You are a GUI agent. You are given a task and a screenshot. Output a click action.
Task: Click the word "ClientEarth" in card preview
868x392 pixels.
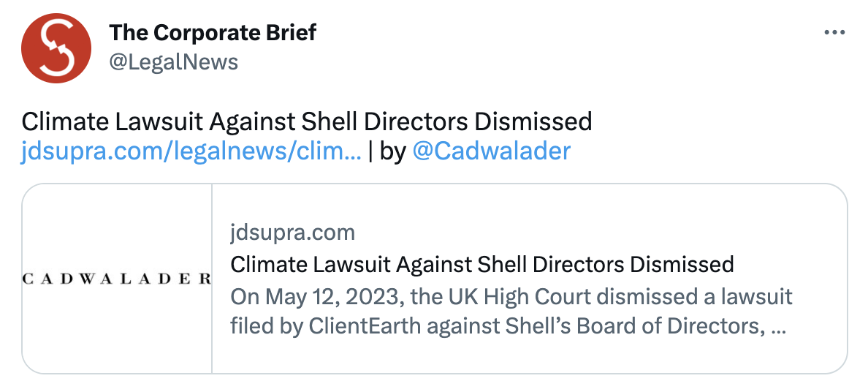point(348,325)
